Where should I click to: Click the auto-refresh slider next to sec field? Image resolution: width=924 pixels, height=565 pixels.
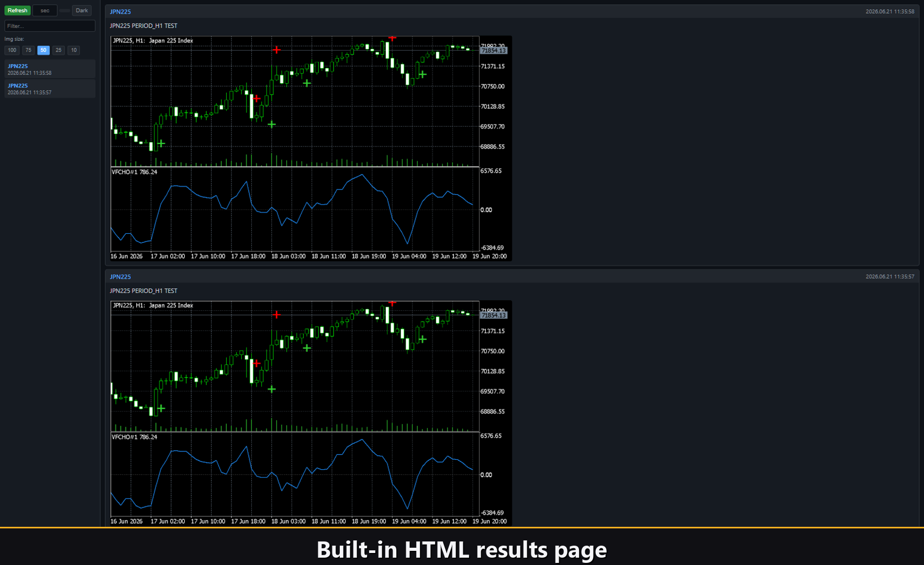tap(64, 10)
